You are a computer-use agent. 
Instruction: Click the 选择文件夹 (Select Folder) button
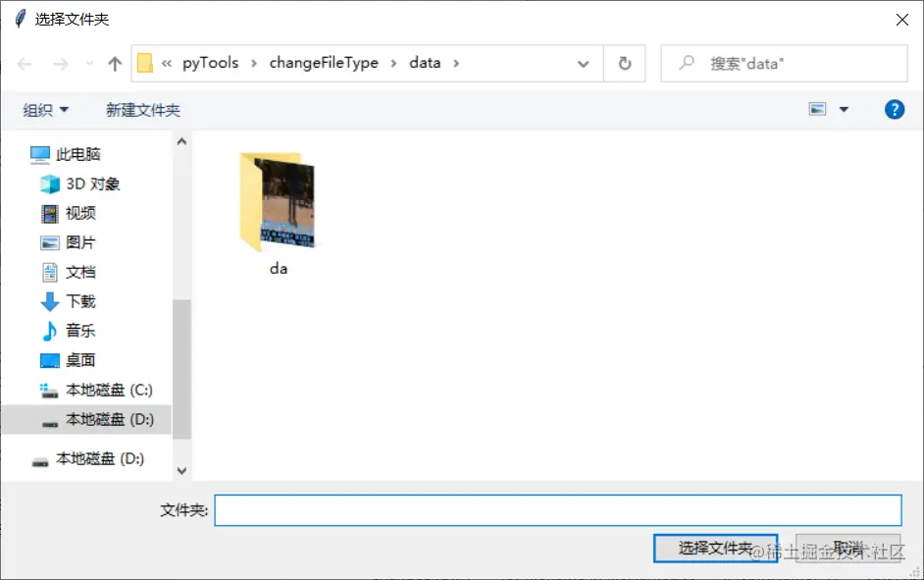[x=715, y=549]
